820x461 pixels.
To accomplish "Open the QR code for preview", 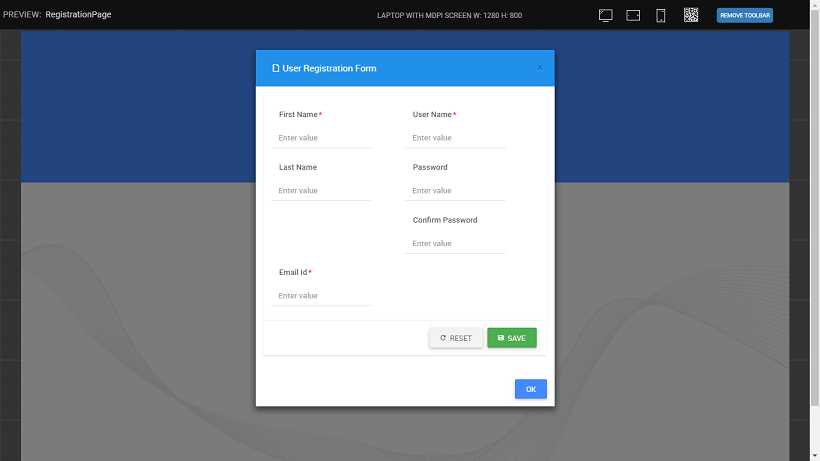I will pyautogui.click(x=691, y=15).
